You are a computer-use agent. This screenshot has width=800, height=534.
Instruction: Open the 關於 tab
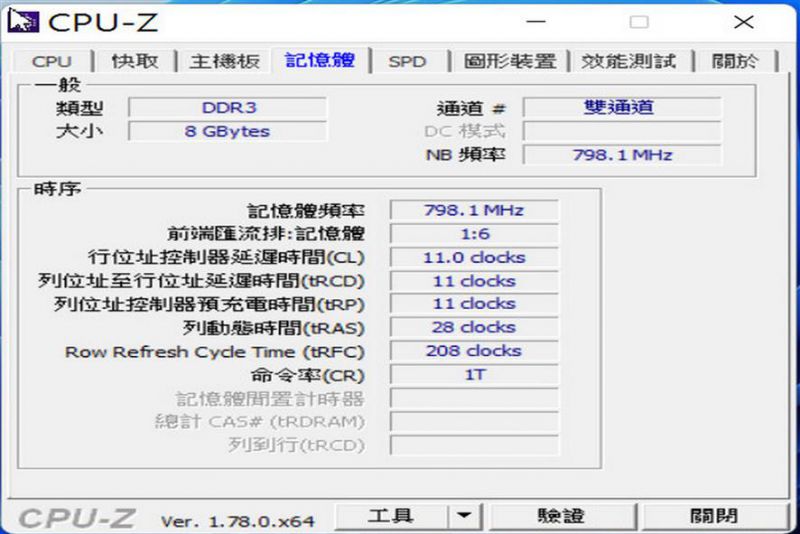coord(735,62)
